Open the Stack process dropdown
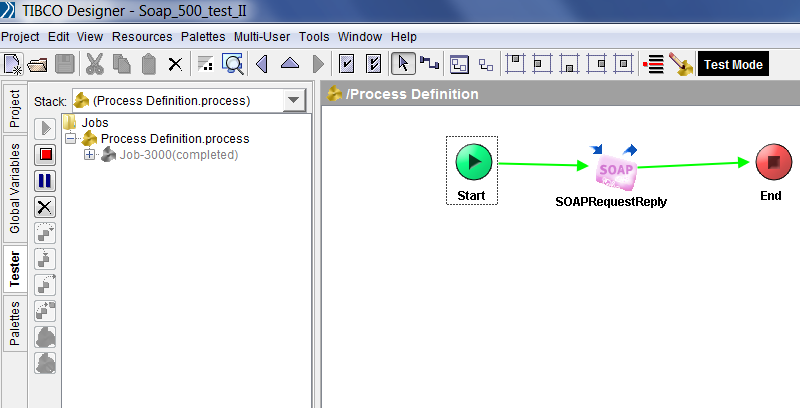Viewport: 800px width, 409px height. [x=293, y=100]
